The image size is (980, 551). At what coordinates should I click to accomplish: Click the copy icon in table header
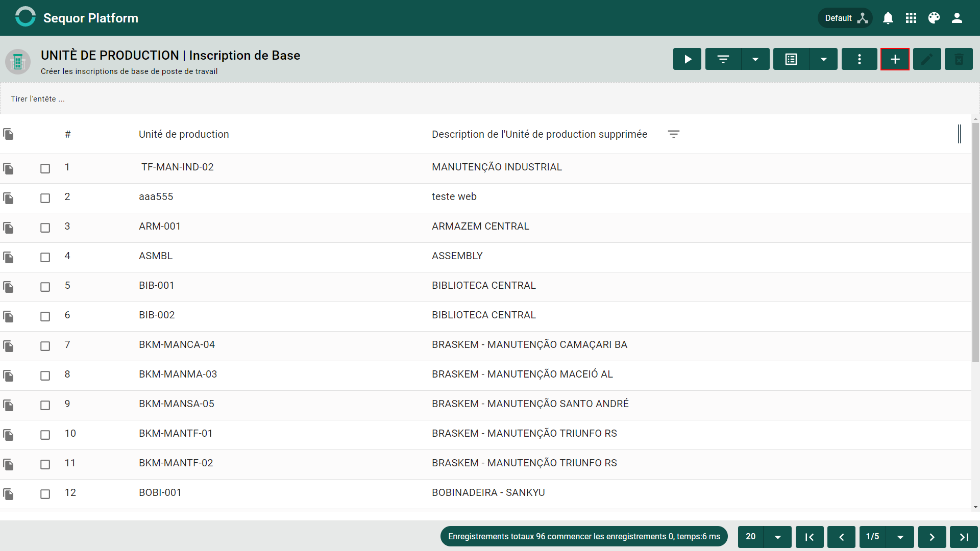pos(8,134)
